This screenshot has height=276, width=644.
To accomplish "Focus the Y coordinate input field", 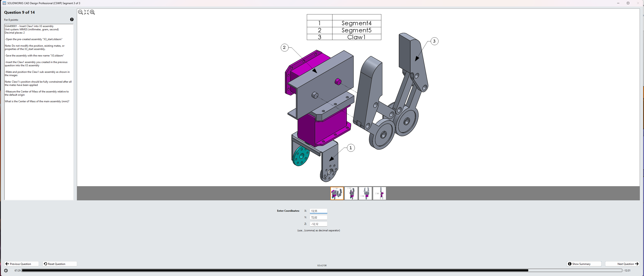I will click(318, 217).
